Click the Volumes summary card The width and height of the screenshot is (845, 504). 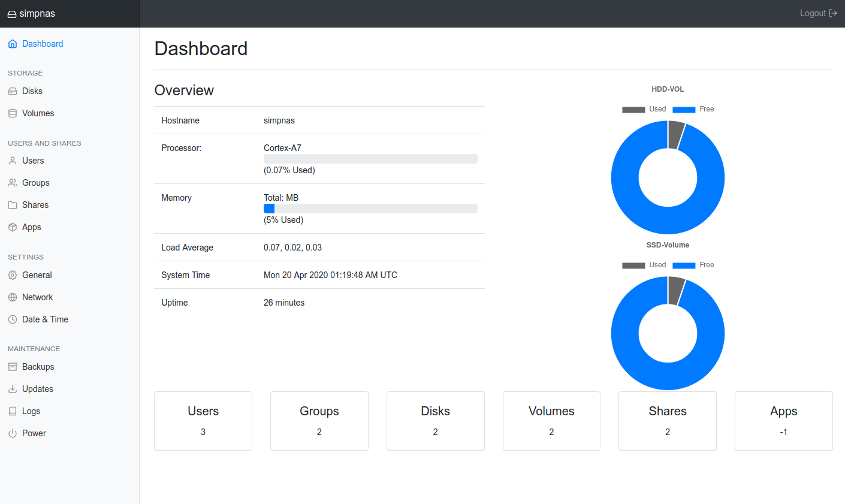coord(551,421)
